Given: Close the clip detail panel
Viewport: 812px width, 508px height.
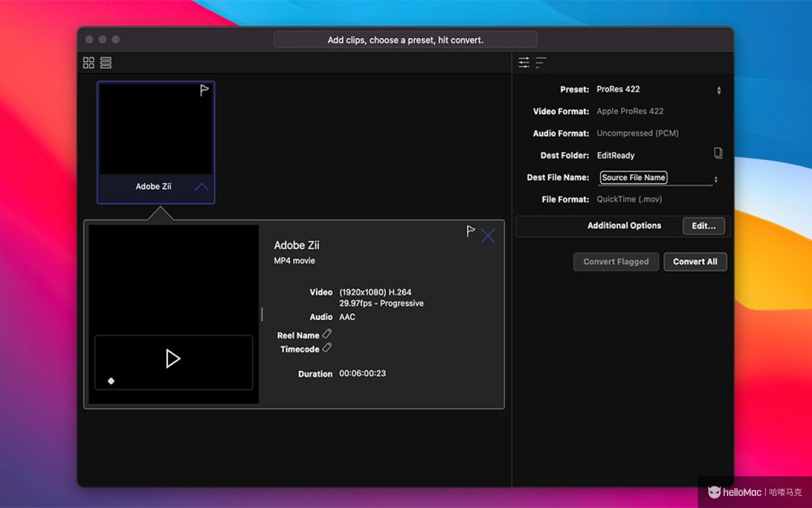Looking at the screenshot, I should tap(488, 236).
